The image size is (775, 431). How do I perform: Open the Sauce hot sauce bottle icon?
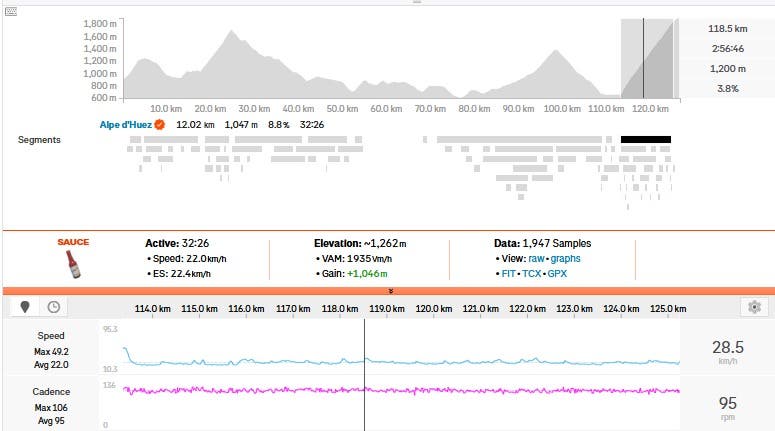(x=73, y=264)
